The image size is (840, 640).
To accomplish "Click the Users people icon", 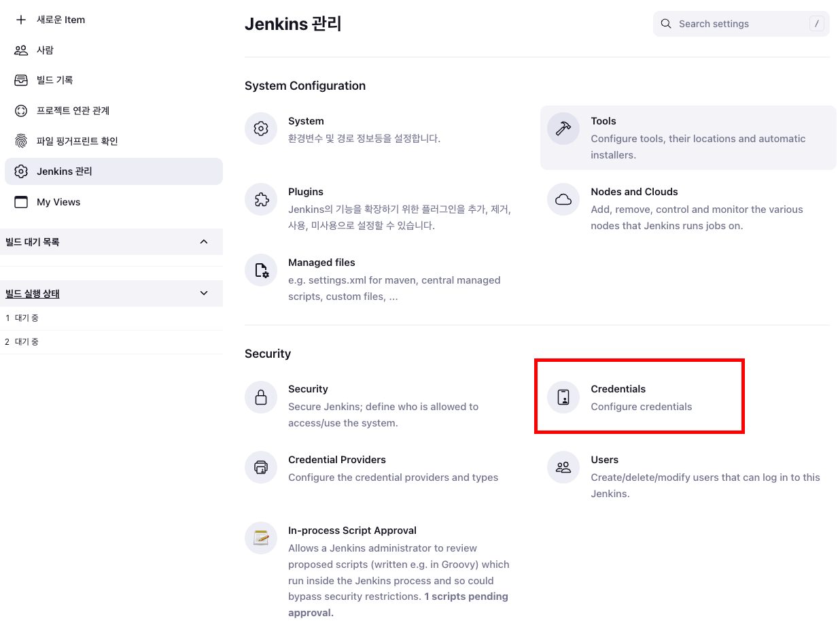I will click(x=563, y=467).
